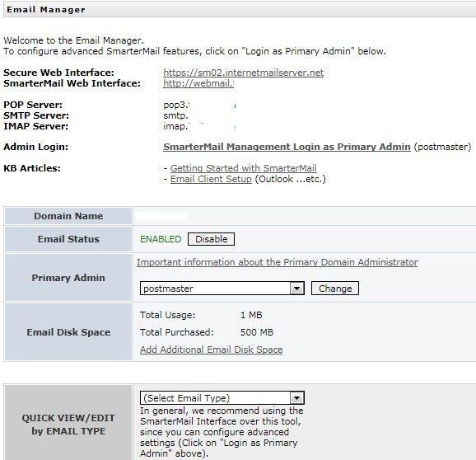
Task: Click the Email Status row label
Action: coord(68,239)
